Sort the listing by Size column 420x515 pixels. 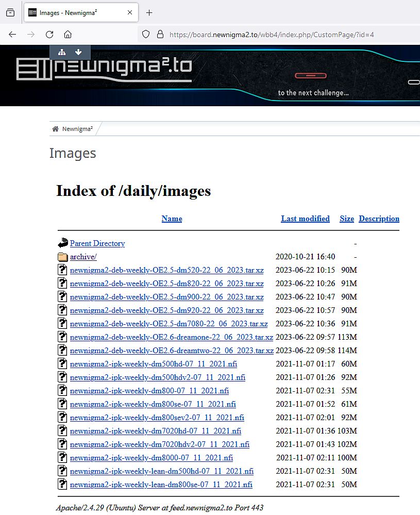tap(347, 219)
